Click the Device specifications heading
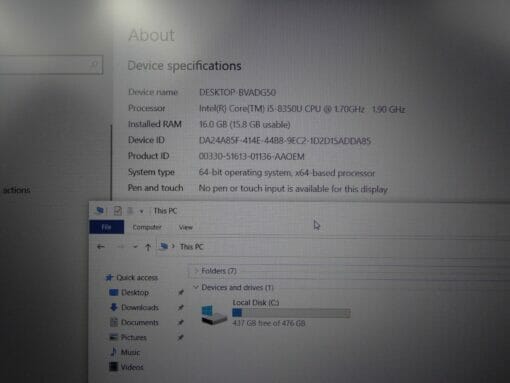510x383 pixels. [x=184, y=66]
